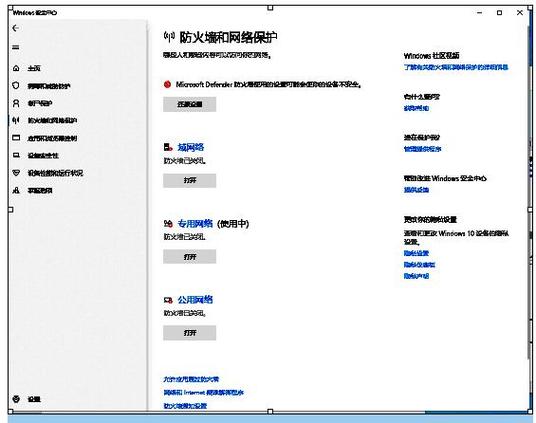Close the Windows 安全中心 window
Screen dimensions: 536x423
(520, 13)
